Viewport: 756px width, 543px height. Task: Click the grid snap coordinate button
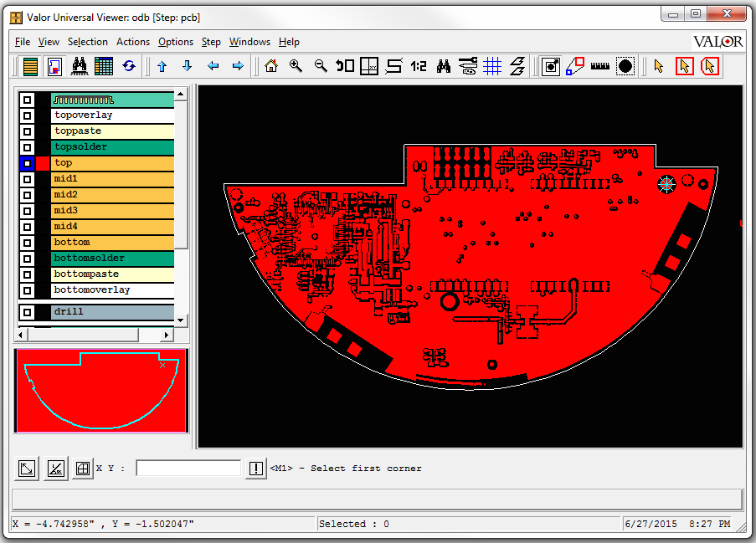(82, 468)
